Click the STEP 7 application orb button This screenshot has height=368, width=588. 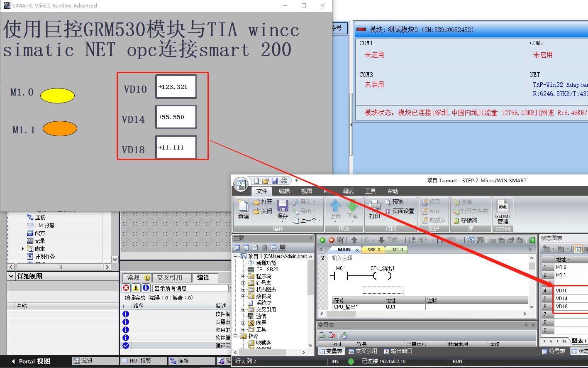pyautogui.click(x=240, y=185)
